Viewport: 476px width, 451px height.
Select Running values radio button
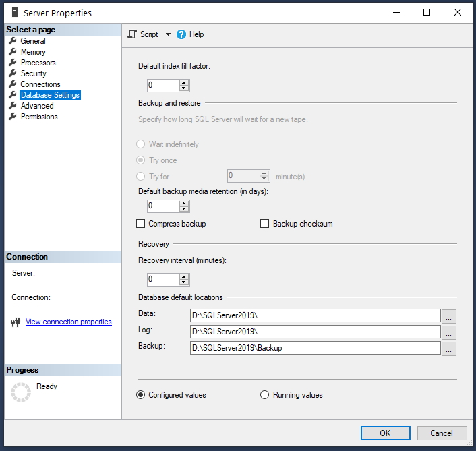(265, 395)
